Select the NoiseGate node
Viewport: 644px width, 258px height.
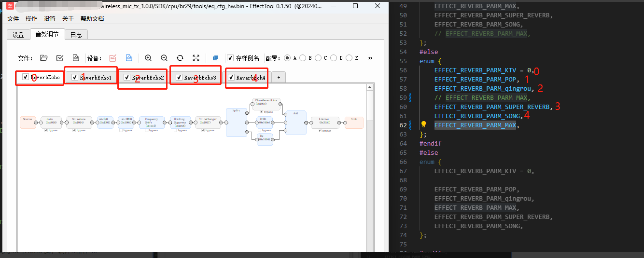[78, 122]
